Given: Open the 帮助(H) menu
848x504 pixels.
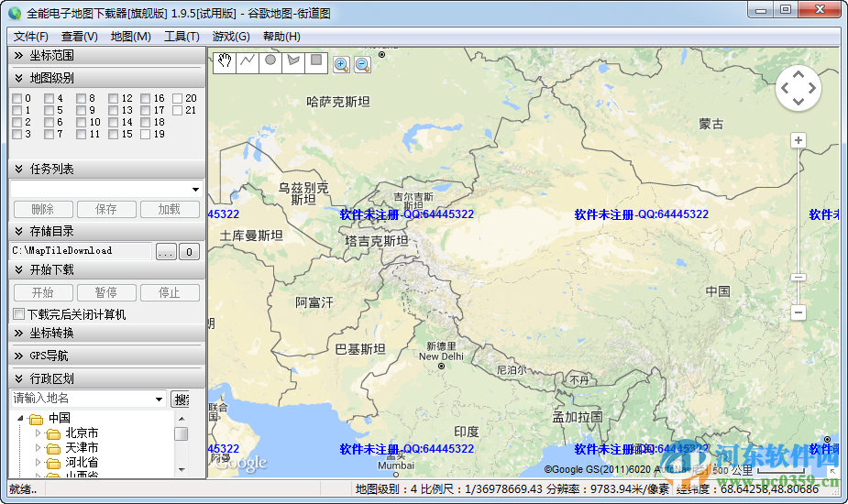Looking at the screenshot, I should tap(281, 37).
